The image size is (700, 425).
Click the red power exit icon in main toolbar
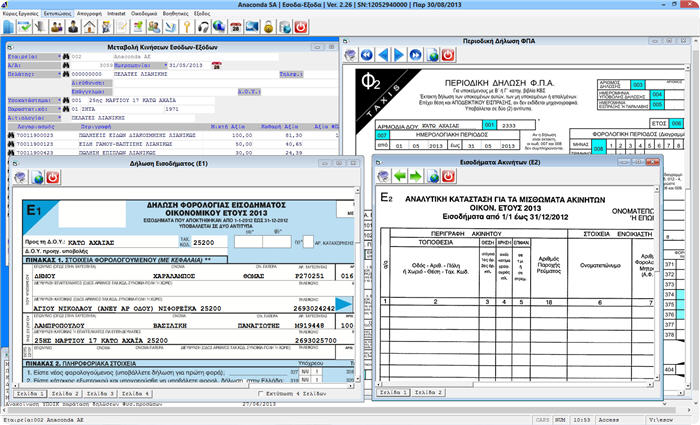click(x=301, y=27)
